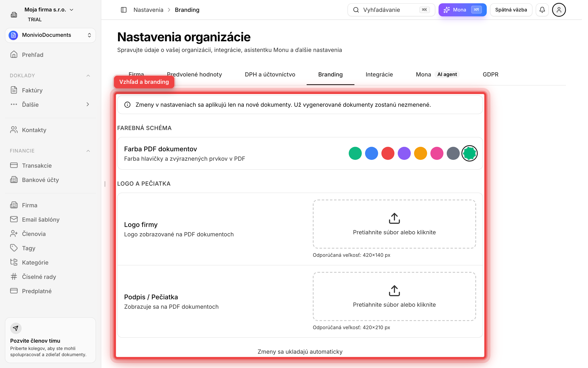Image resolution: width=588 pixels, height=368 pixels.
Task: Go to Nastavenia breadcrumb
Action: click(148, 10)
